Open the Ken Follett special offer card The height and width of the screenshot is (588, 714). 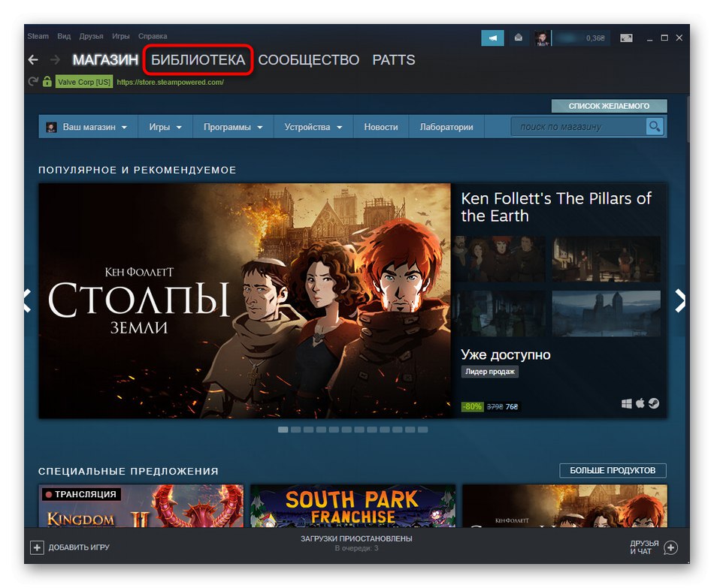point(564,506)
